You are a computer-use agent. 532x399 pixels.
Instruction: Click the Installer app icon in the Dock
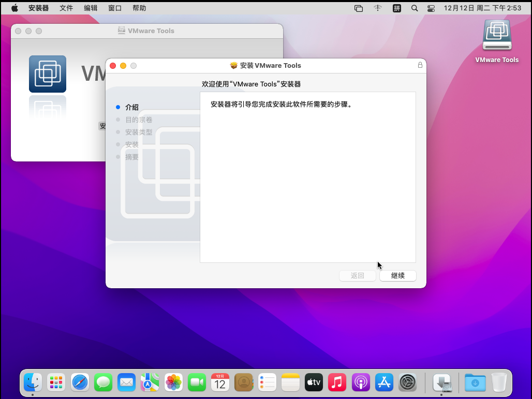(442, 383)
